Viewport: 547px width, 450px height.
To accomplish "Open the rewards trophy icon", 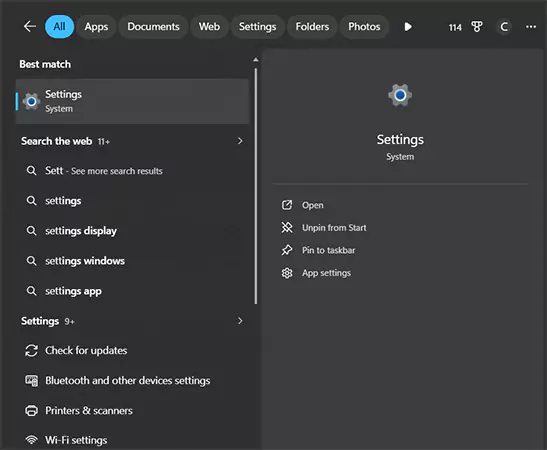I will point(477,27).
